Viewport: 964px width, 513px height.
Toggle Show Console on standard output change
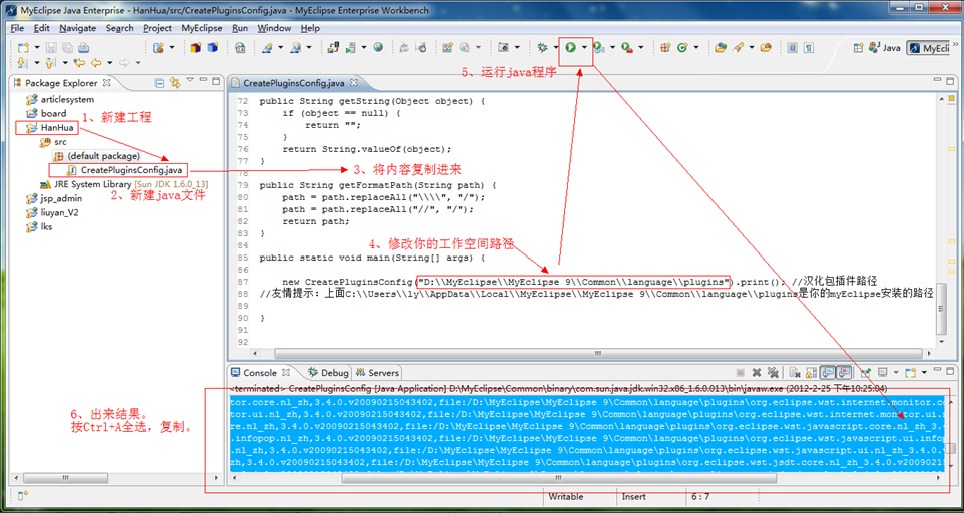coord(828,372)
